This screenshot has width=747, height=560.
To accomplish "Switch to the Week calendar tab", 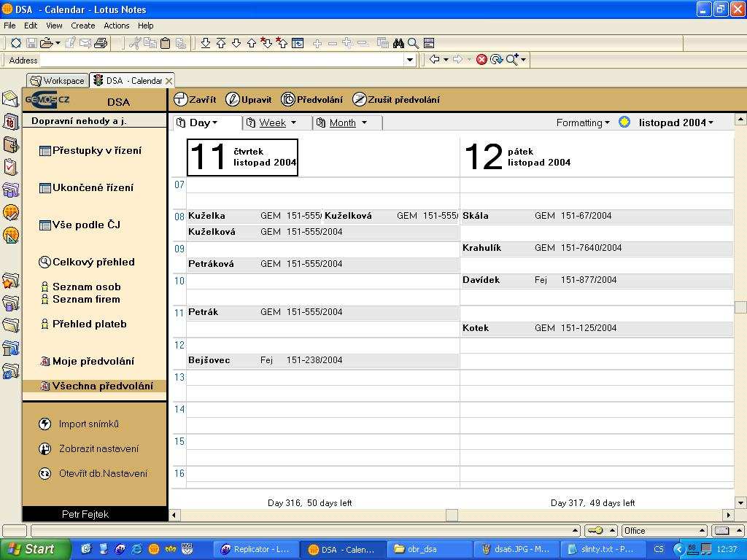I will coord(277,122).
